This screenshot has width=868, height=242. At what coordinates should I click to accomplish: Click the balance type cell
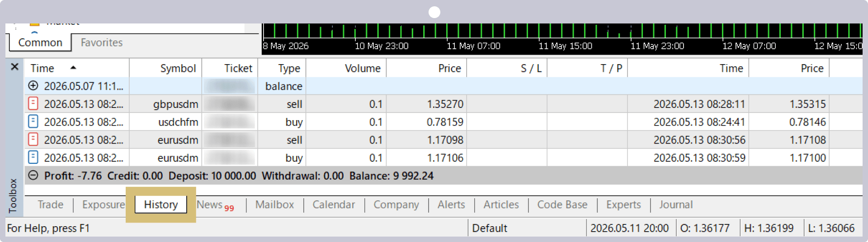pos(283,86)
